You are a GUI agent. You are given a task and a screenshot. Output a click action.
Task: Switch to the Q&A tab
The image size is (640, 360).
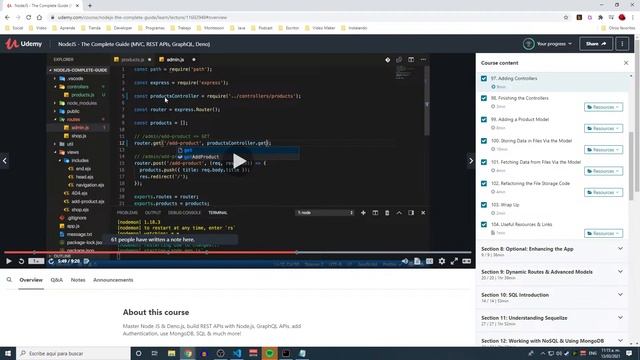[x=57, y=280]
